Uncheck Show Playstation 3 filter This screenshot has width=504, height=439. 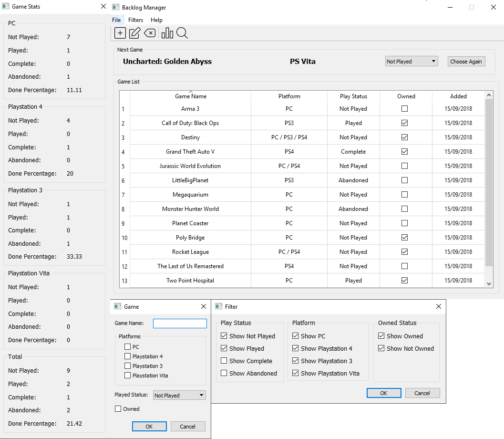[296, 361]
